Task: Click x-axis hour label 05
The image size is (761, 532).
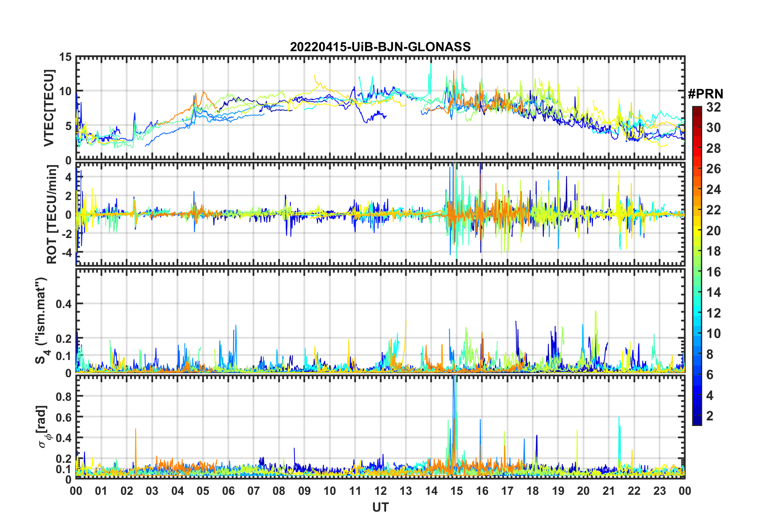Action: (203, 491)
